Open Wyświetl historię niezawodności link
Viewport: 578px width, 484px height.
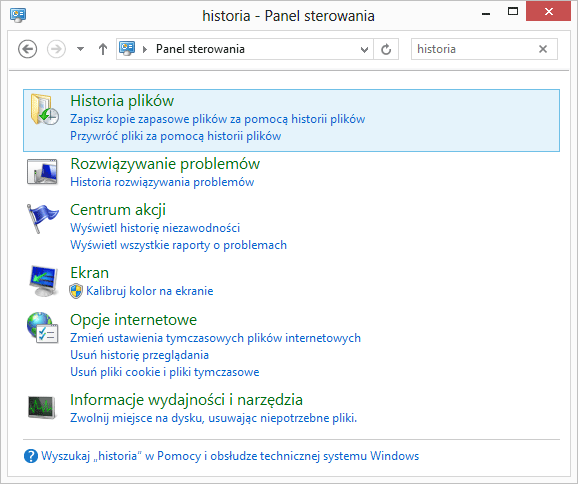(x=155, y=228)
